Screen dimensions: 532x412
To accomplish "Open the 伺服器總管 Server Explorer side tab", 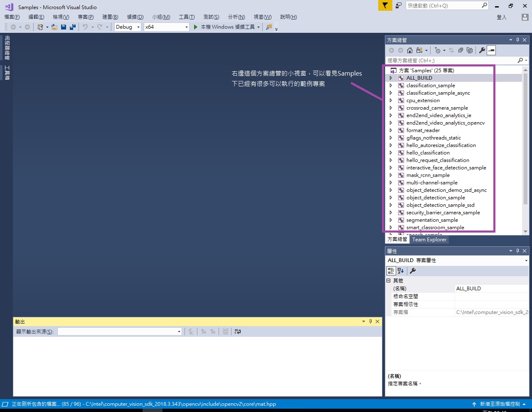I will point(7,48).
